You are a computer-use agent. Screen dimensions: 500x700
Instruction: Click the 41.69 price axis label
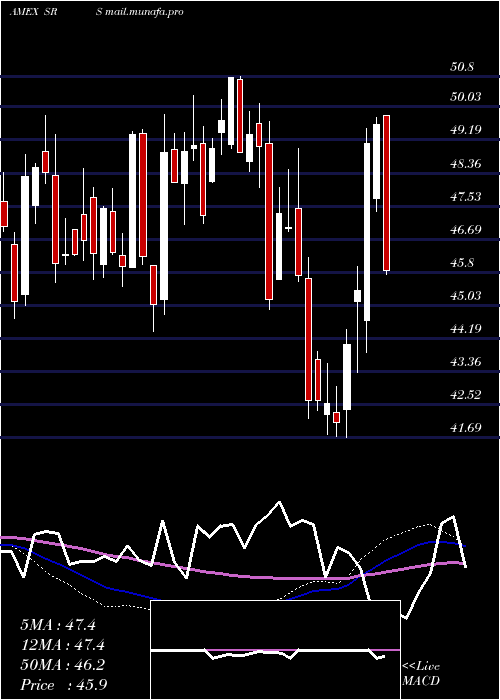tap(466, 428)
